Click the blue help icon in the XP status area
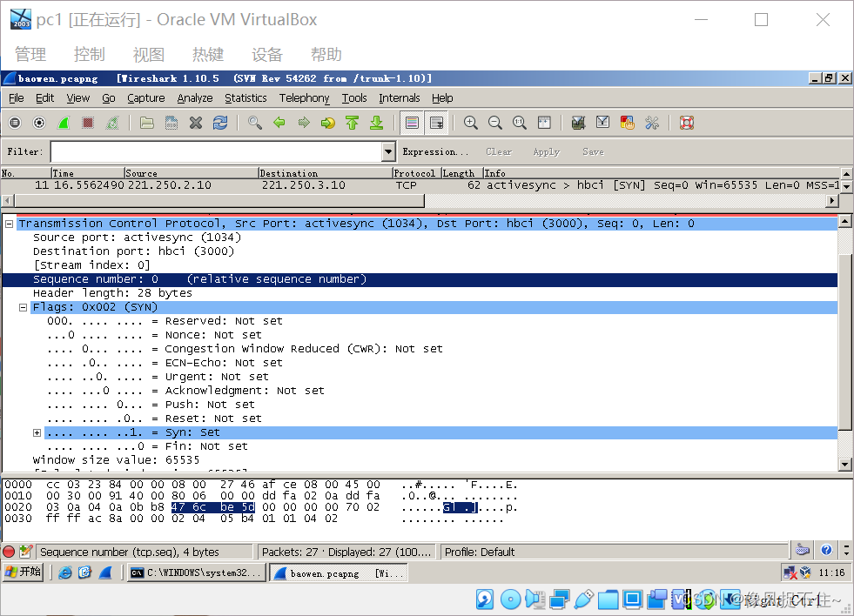Viewport: 854px width, 616px height. click(826, 550)
